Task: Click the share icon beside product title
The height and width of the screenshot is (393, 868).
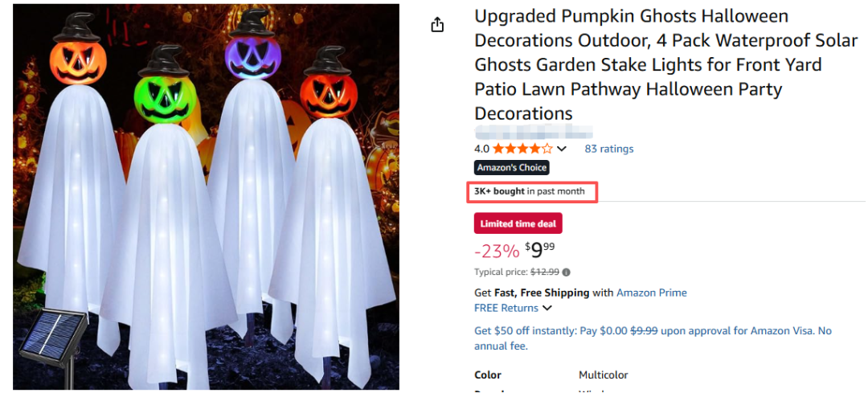Action: (x=437, y=25)
